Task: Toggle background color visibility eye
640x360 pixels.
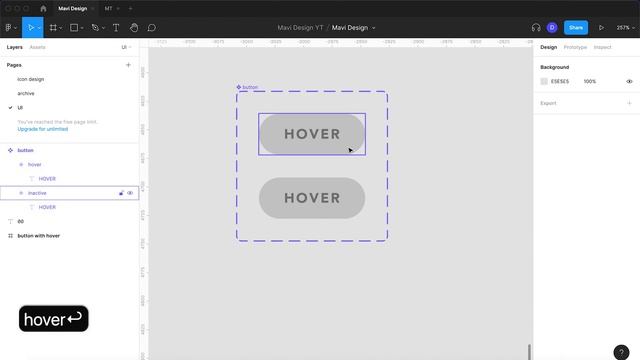Action: (629, 82)
